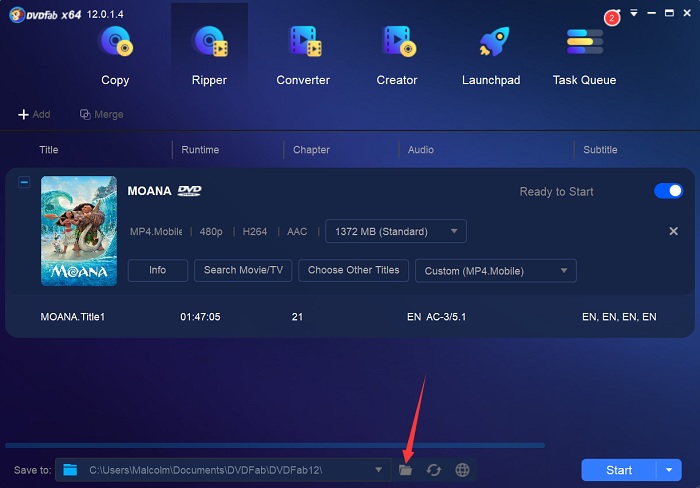Click the DVDFab logo icon
Screen dimensions: 700x488
pos(17,15)
